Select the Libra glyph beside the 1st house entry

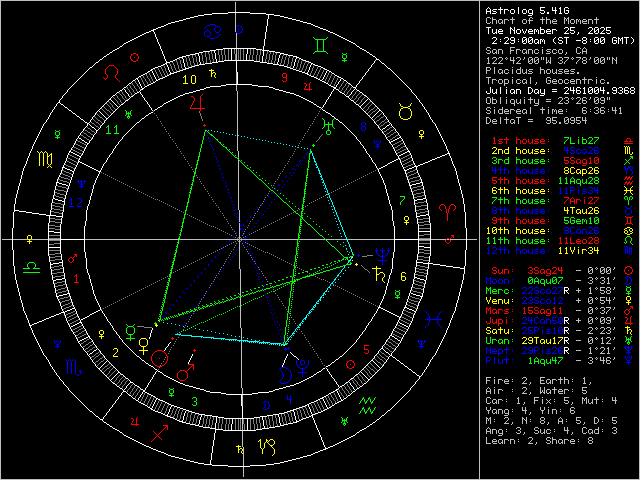tap(629, 141)
